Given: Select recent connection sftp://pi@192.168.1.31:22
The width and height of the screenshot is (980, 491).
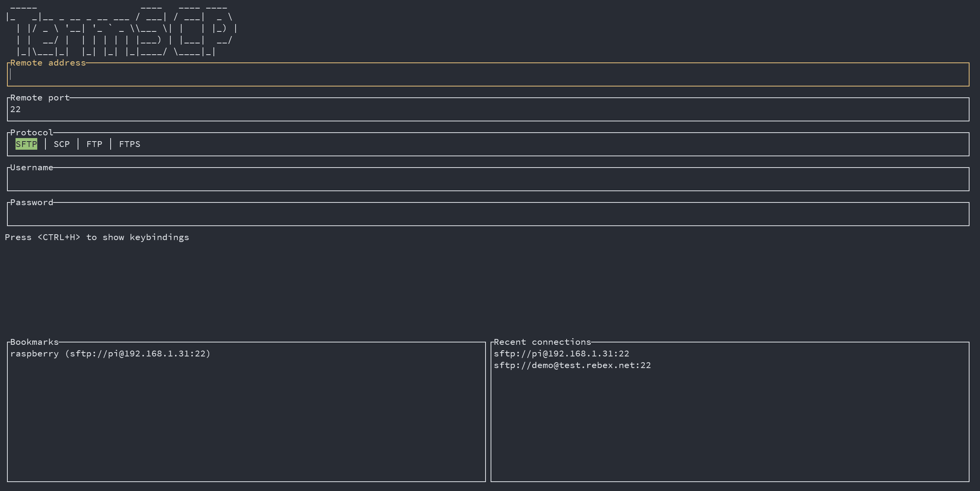Looking at the screenshot, I should (x=561, y=354).
